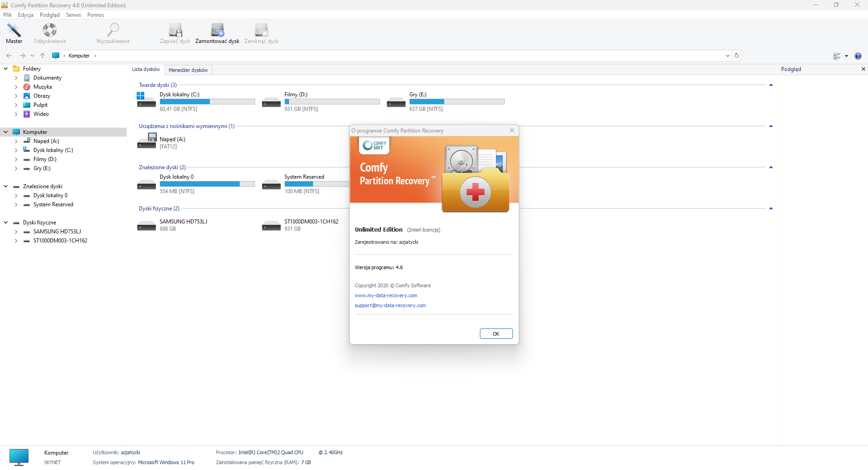Expand the Dokumenty folder node
This screenshot has width=868, height=470.
pos(16,78)
